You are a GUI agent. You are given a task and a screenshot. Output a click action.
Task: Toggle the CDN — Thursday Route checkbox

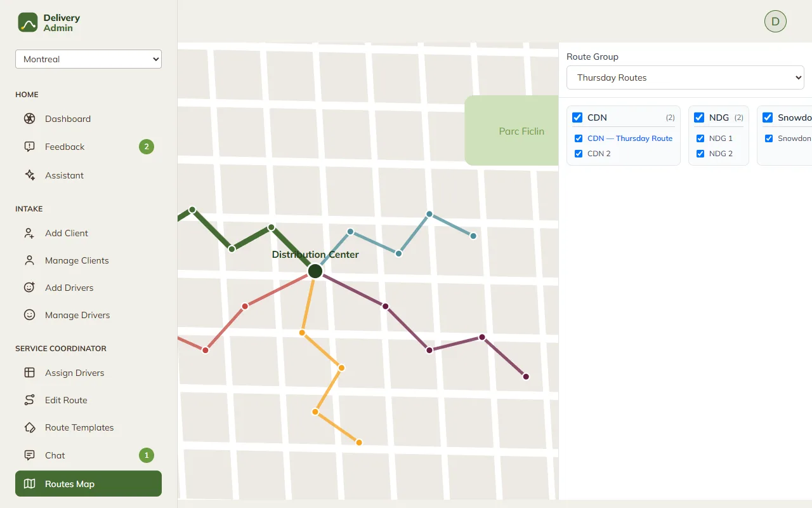coord(579,138)
